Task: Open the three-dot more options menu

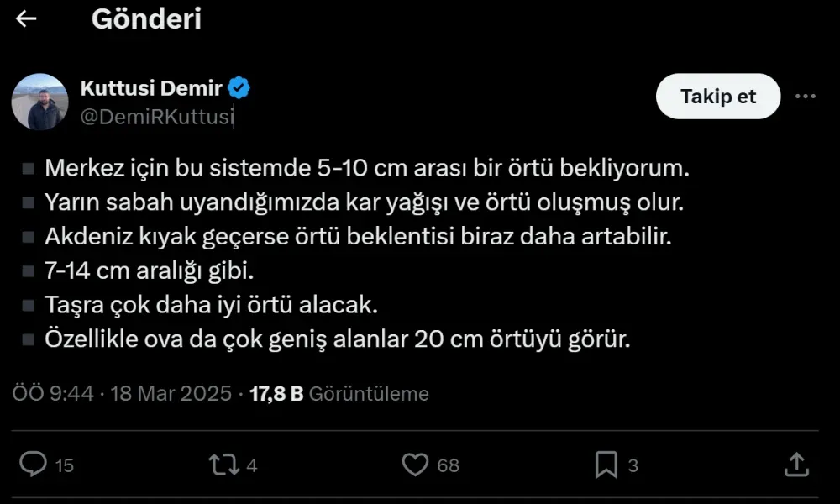Action: point(805,97)
